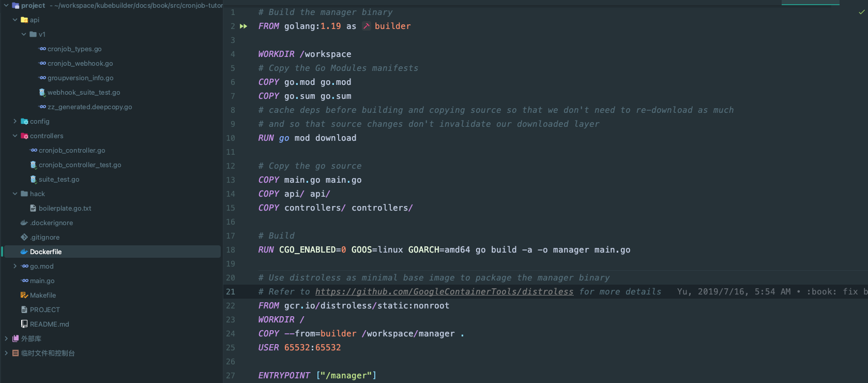Collapse the controllers folder
This screenshot has width=868, height=383.
click(x=15, y=136)
